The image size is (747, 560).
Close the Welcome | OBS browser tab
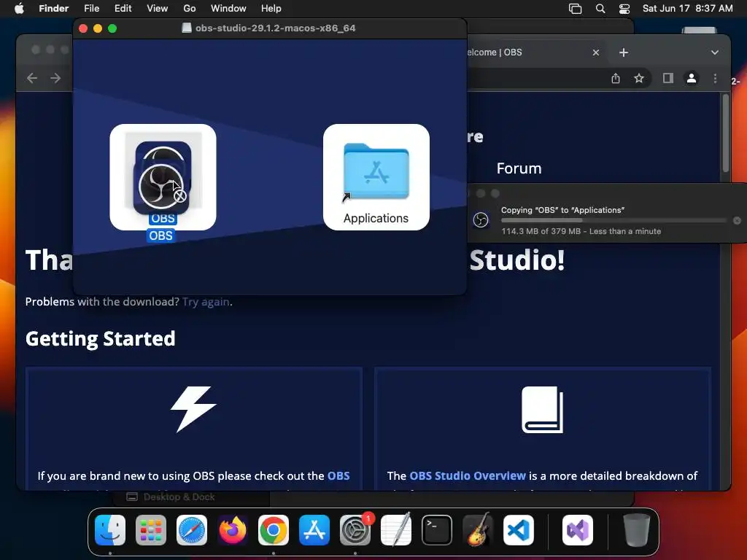point(595,52)
